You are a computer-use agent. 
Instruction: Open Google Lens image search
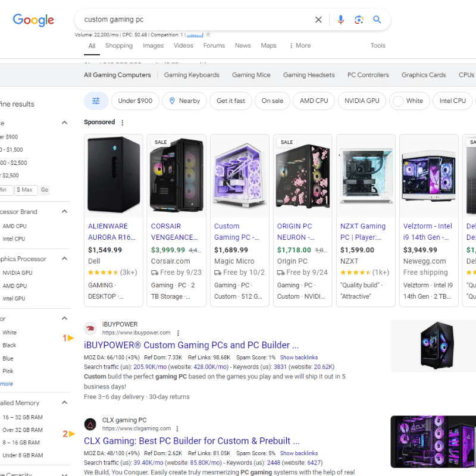(359, 20)
